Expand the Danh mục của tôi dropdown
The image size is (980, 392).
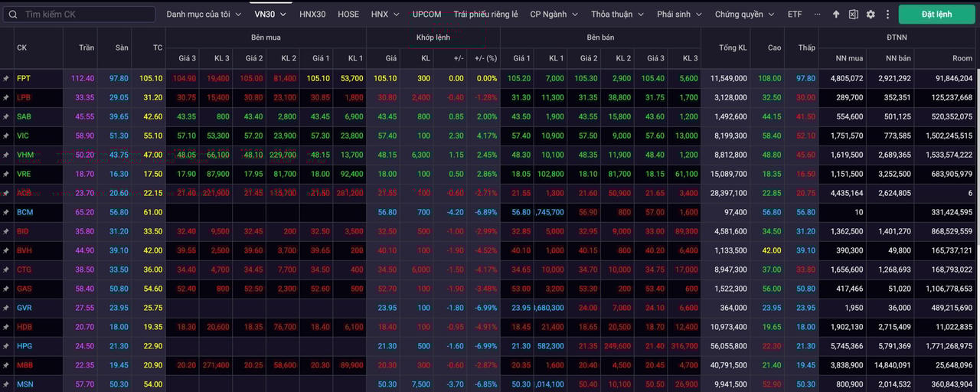click(x=204, y=15)
